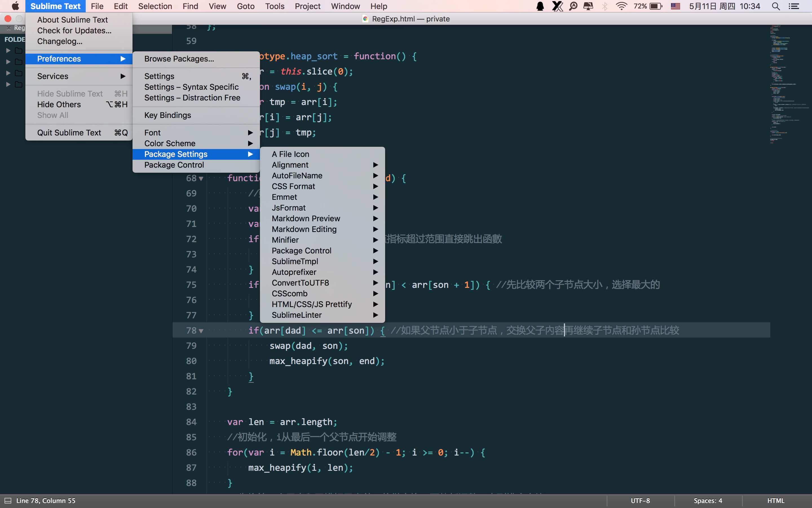The image size is (812, 508).
Task: Open the Project menu
Action: coord(308,6)
